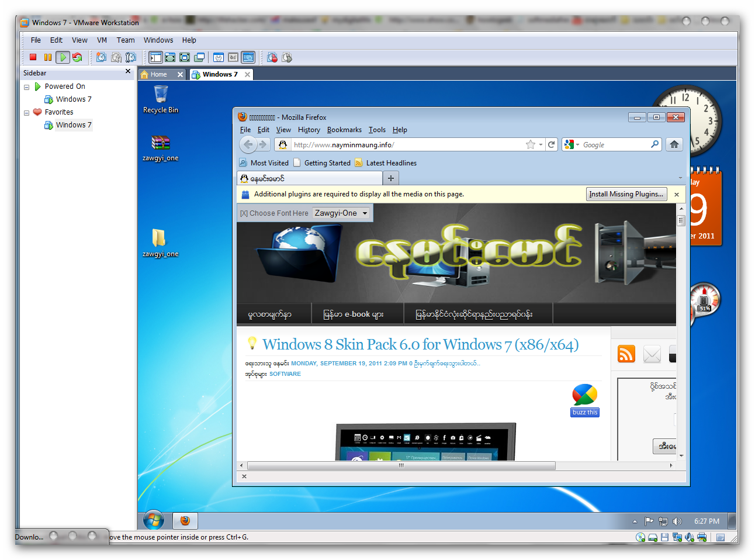Close the VMware Sidebar panel
This screenshot has width=755, height=560.
click(x=128, y=71)
